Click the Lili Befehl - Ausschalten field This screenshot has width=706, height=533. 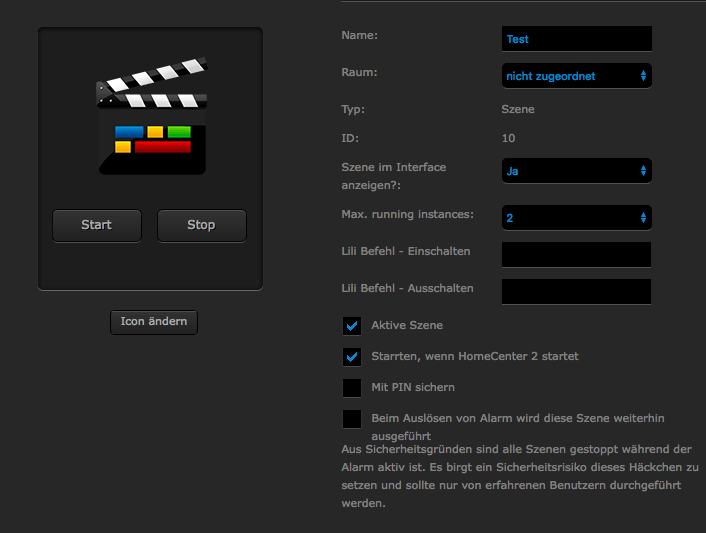(x=576, y=291)
